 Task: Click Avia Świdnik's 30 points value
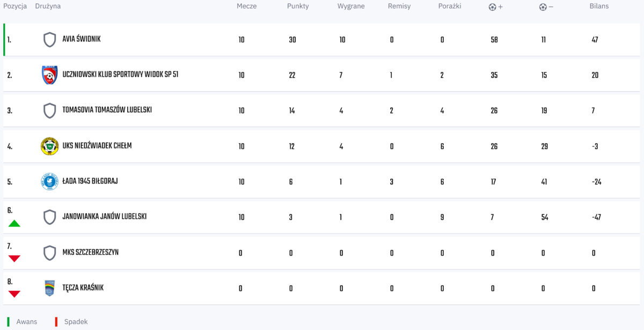coord(292,40)
